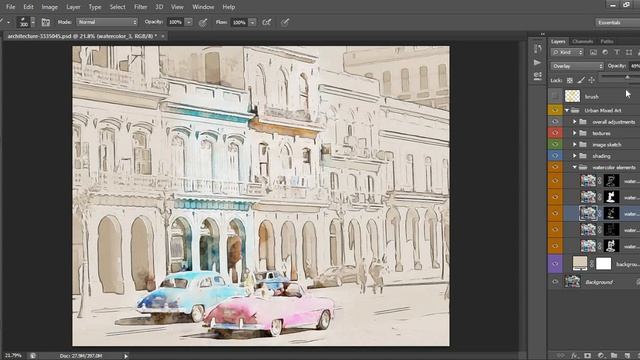This screenshot has width=640, height=360.
Task: Hide the watercolor elements group
Action: coord(555,167)
